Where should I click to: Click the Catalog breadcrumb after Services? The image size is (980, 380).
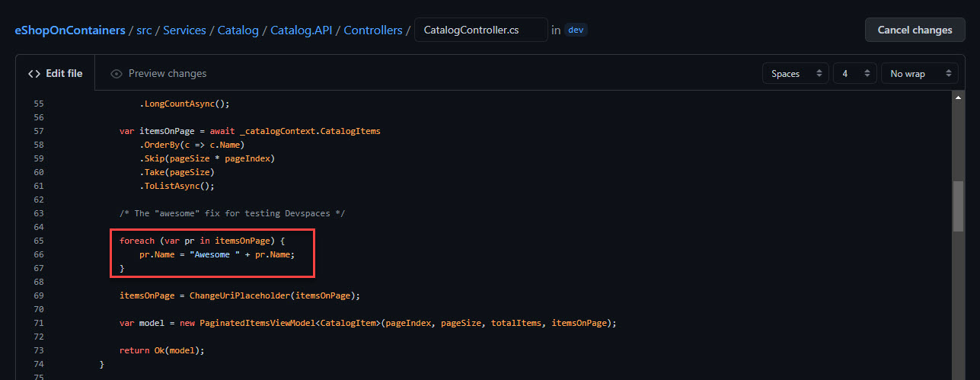point(238,30)
